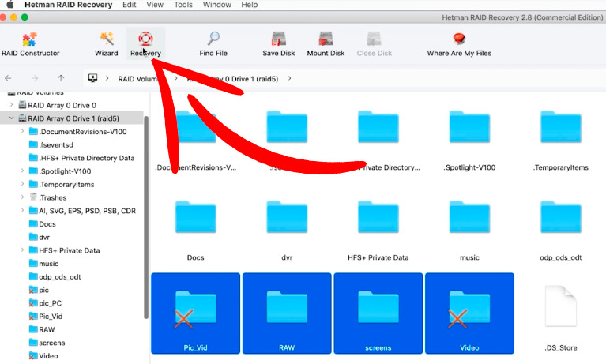The width and height of the screenshot is (606, 364).
Task: Open the RAID Constructor tool
Action: (x=30, y=44)
